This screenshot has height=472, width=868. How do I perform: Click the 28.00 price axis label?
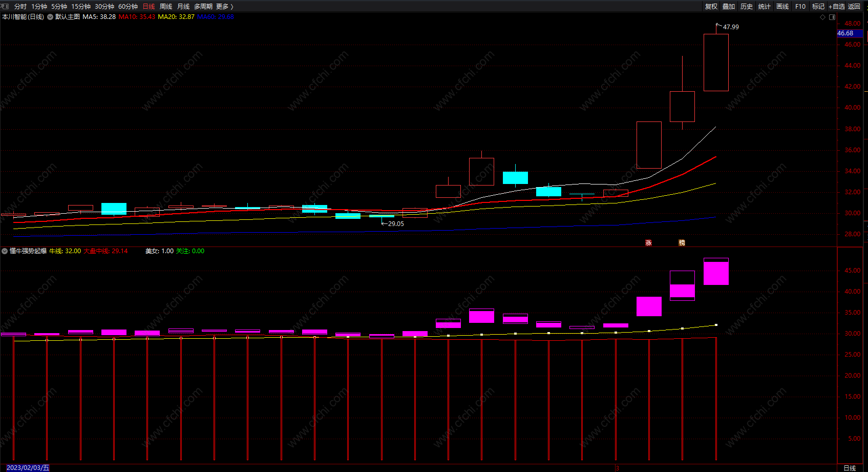(852, 234)
